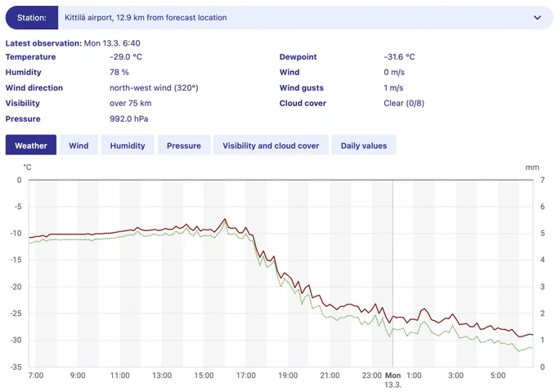
Task: Click the -29.0 °C temperature value
Action: [x=126, y=56]
